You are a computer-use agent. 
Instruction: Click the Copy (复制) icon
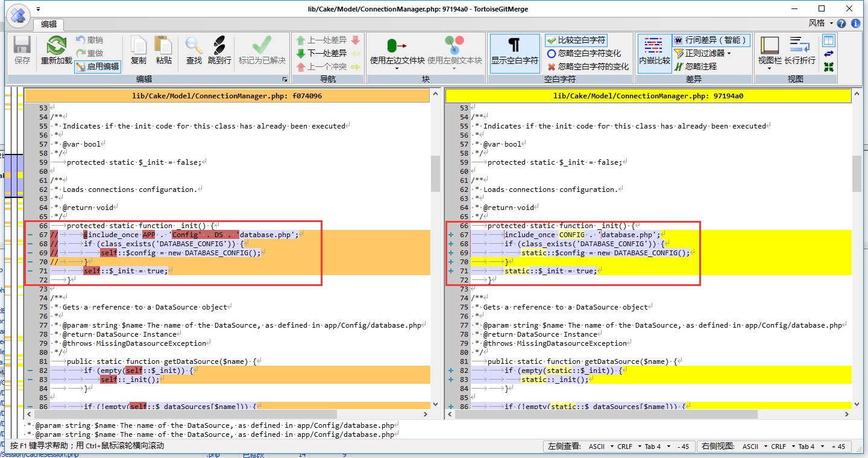138,46
